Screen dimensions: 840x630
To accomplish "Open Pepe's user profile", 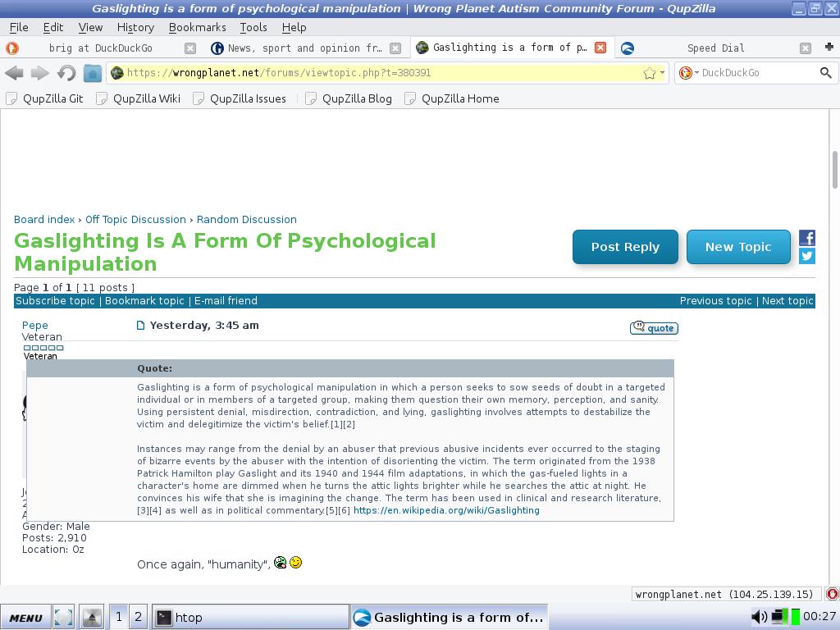I will tap(34, 325).
